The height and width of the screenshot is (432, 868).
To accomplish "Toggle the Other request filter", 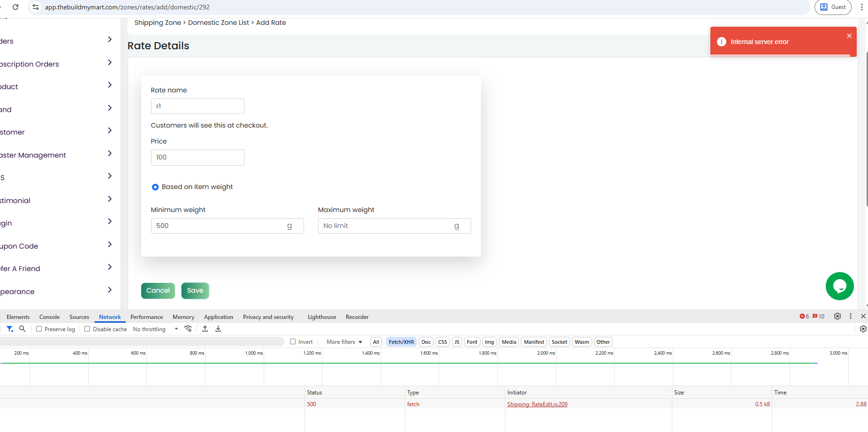I will 603,342.
